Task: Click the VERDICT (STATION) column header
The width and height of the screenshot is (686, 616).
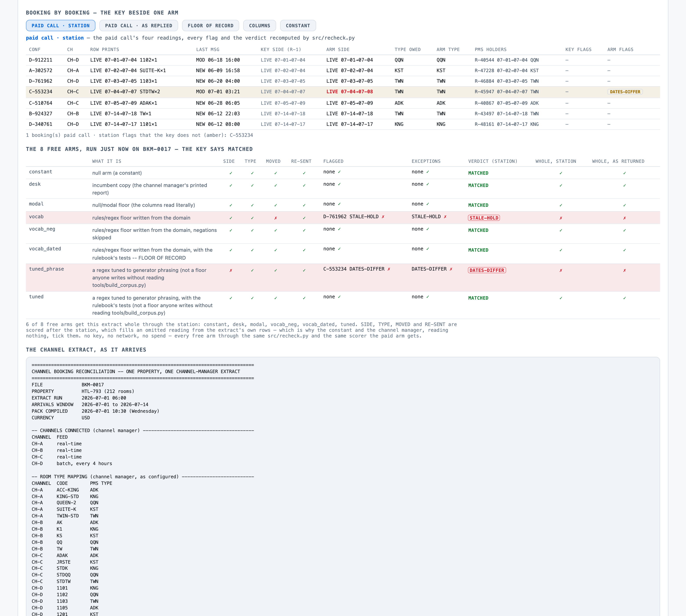Action: pos(493,161)
